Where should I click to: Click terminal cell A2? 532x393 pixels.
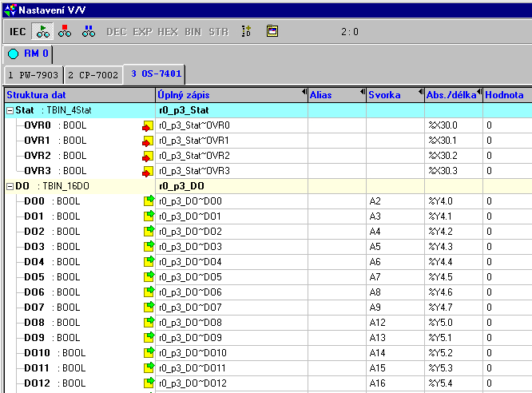tap(395, 201)
